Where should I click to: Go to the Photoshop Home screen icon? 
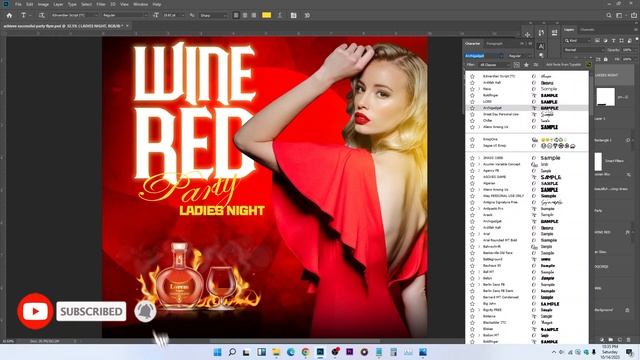(x=9, y=15)
